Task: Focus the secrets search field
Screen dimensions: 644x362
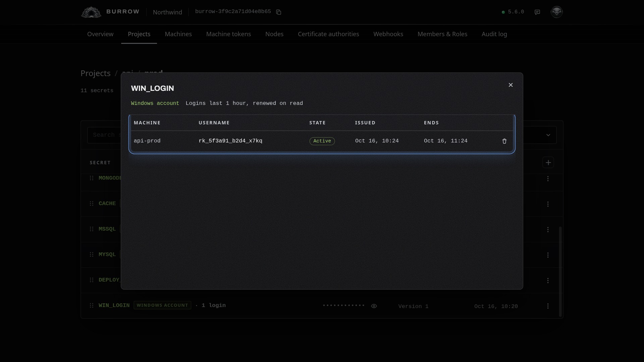Action: point(104,135)
